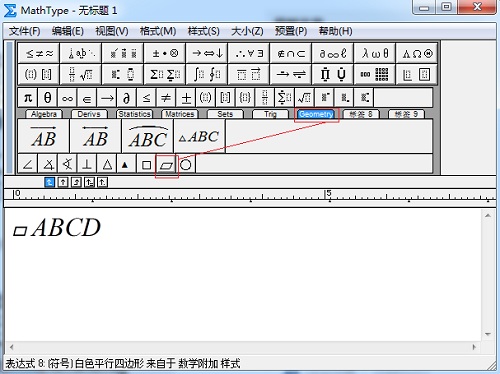The height and width of the screenshot is (374, 500).
Task: Click the vertical scrollbar down arrow
Action: [x=488, y=334]
